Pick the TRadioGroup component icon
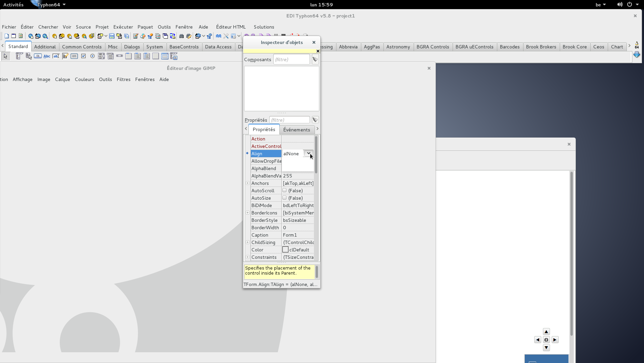Screen dimensions: 644x363 (x=138, y=56)
